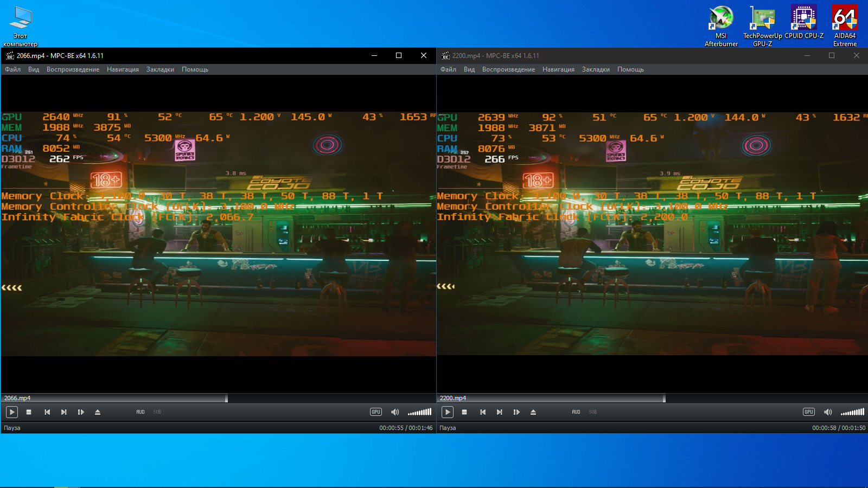Mute the sound in 2066.mp4 player
Viewport: 868px width, 488px height.
[395, 412]
